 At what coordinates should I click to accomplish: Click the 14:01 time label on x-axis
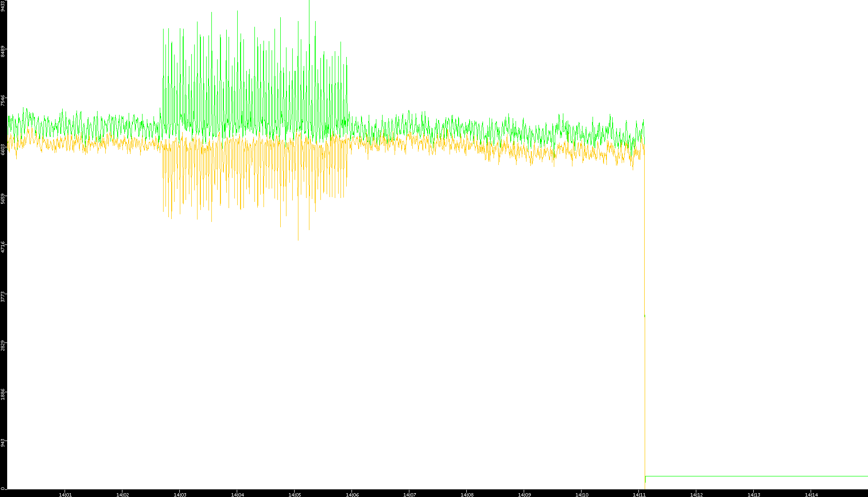click(65, 495)
